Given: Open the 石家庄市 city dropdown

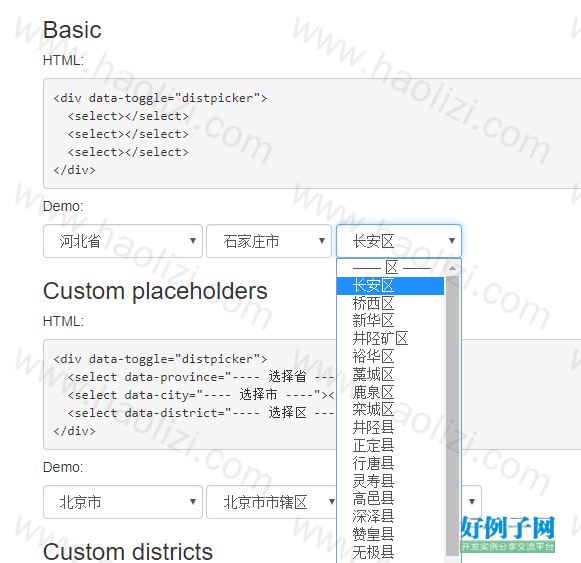Looking at the screenshot, I should (x=269, y=241).
